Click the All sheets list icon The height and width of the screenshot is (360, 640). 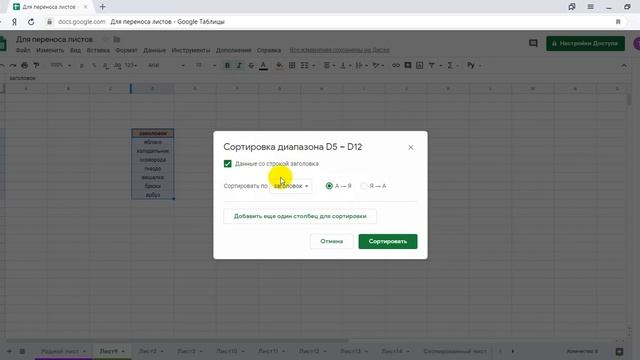point(22,351)
